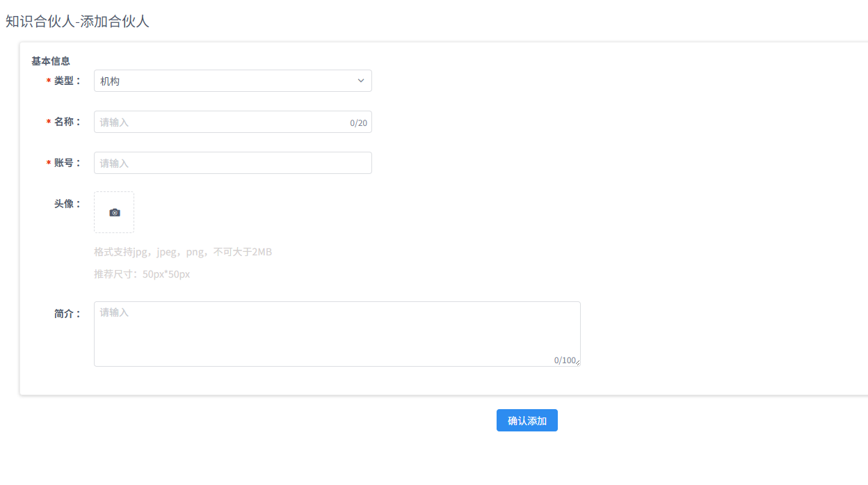Image resolution: width=868 pixels, height=485 pixels.
Task: Click the image format hint text
Action: click(x=183, y=252)
